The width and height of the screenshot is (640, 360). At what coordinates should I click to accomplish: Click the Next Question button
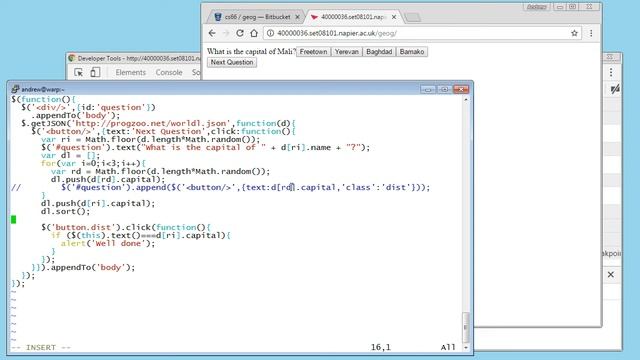232,62
